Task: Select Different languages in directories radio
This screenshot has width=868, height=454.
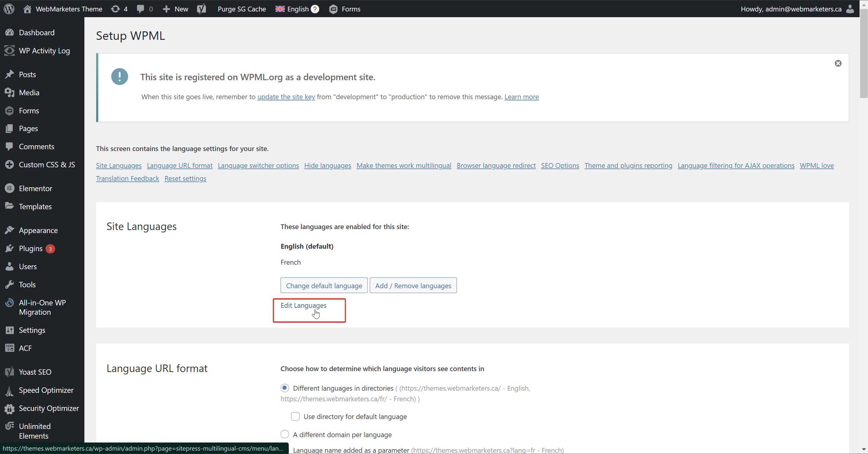Action: coord(285,388)
